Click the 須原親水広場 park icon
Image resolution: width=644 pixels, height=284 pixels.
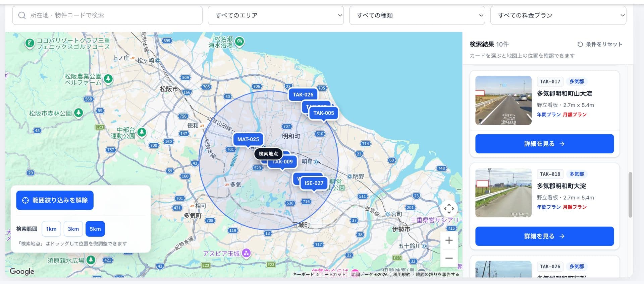coord(91,260)
